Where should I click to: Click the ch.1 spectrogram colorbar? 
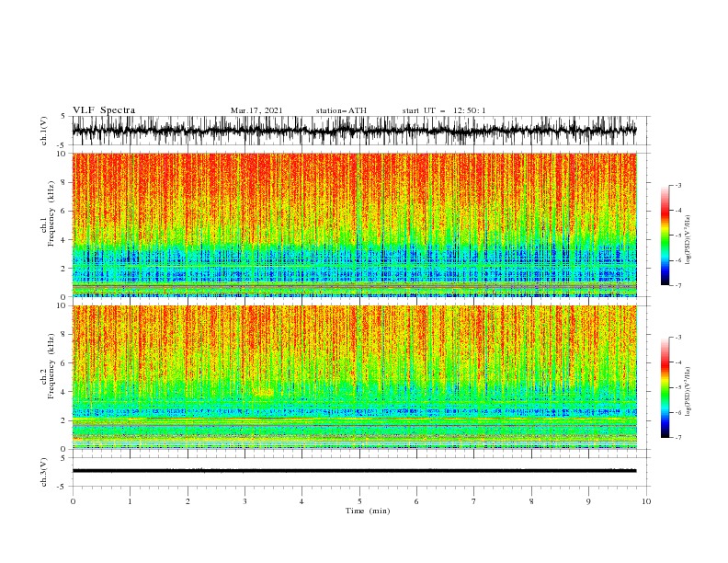tap(665, 236)
